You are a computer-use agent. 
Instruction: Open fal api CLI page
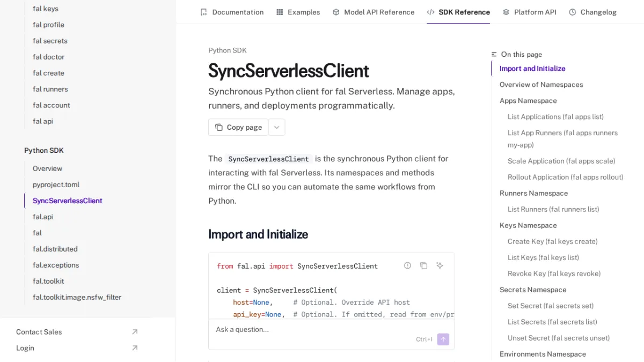click(43, 121)
